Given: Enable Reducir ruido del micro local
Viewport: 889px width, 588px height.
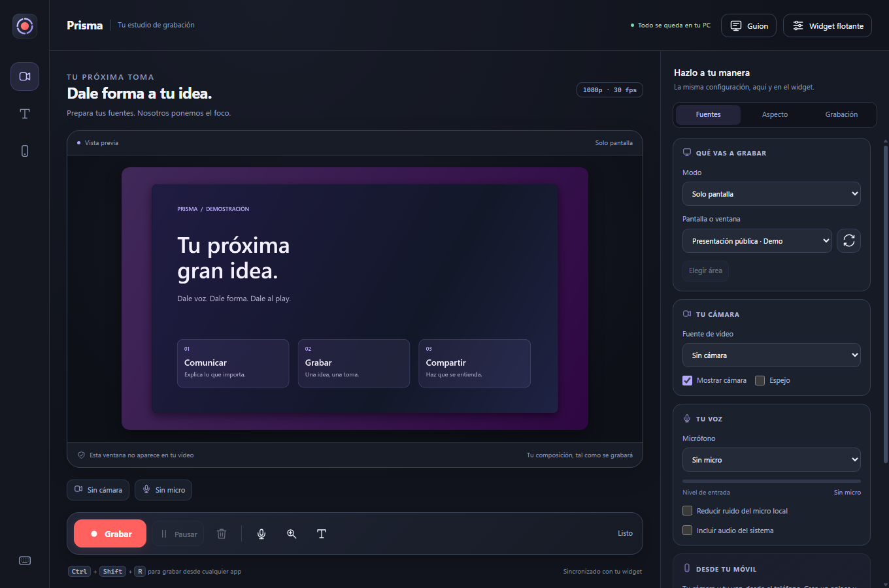Looking at the screenshot, I should coord(687,511).
